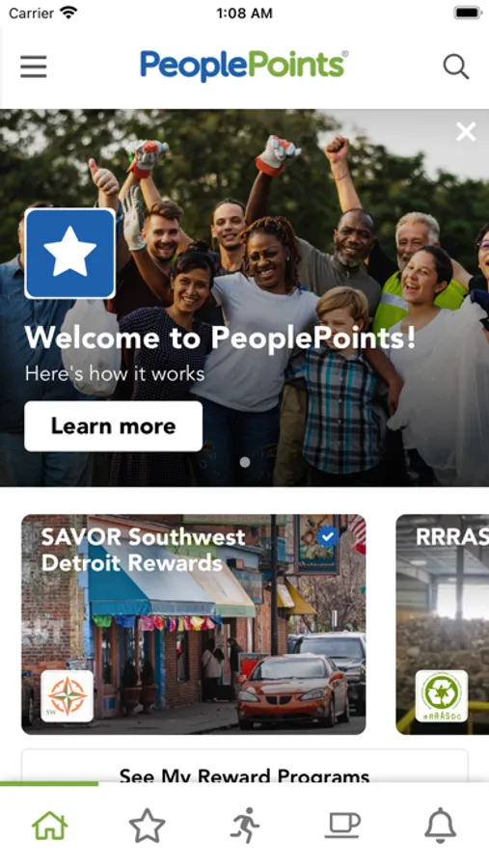Viewport: 489px width, 868px height.
Task: Select the carousel page indicator dot
Action: coord(245,462)
